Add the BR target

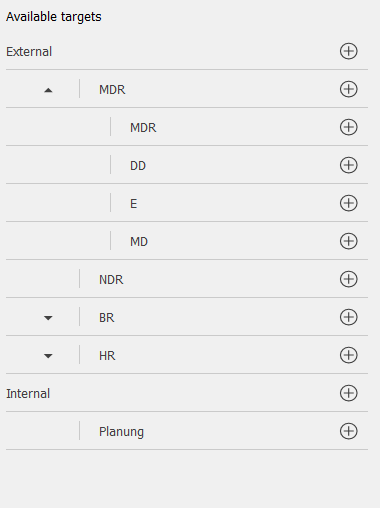(349, 317)
